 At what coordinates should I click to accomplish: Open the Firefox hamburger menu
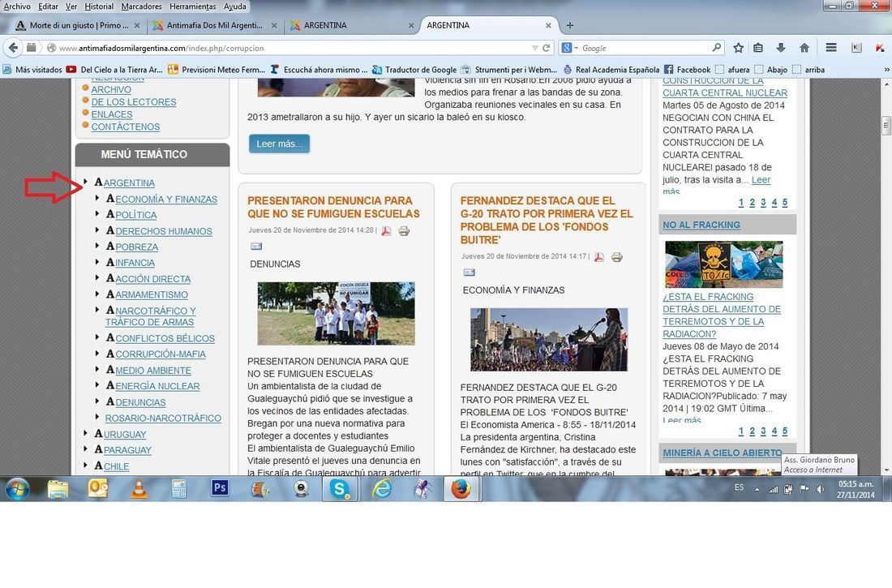pyautogui.click(x=831, y=48)
